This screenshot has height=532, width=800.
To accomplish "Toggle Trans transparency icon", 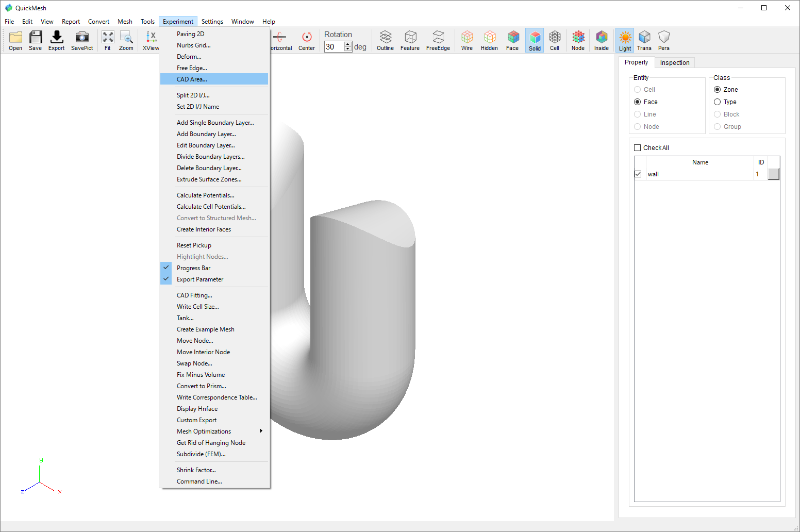I will pos(644,40).
